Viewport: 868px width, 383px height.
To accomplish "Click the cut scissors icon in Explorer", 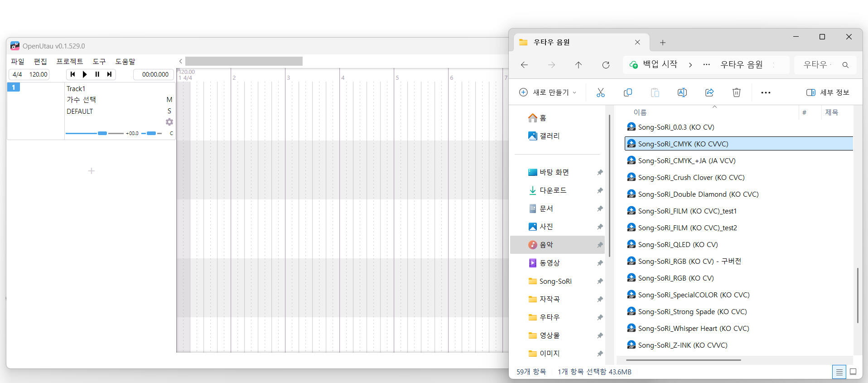I will tap(600, 92).
